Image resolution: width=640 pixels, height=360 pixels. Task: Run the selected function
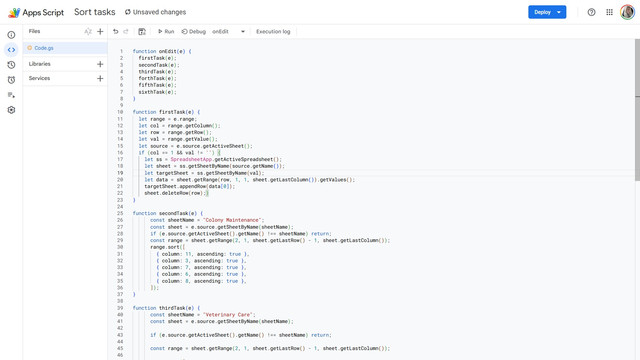pyautogui.click(x=166, y=31)
